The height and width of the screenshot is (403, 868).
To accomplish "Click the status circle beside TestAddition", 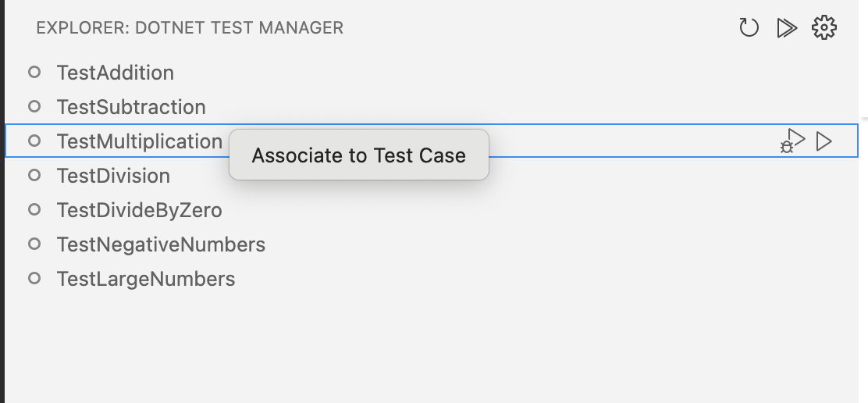I will tap(34, 73).
